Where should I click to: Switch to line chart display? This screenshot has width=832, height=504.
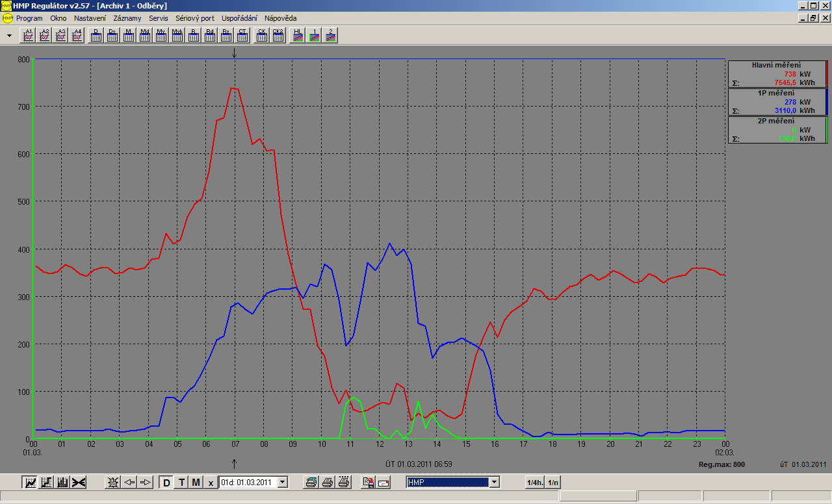(30, 482)
